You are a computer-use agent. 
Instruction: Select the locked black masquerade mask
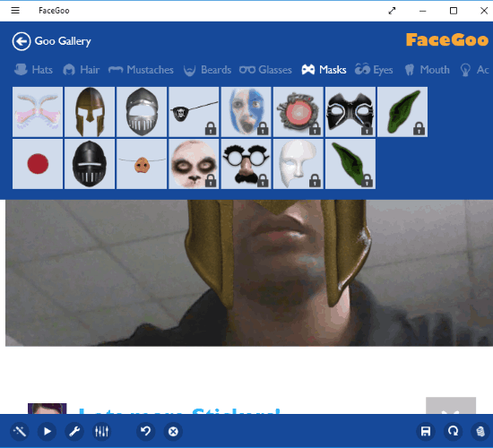click(x=350, y=112)
